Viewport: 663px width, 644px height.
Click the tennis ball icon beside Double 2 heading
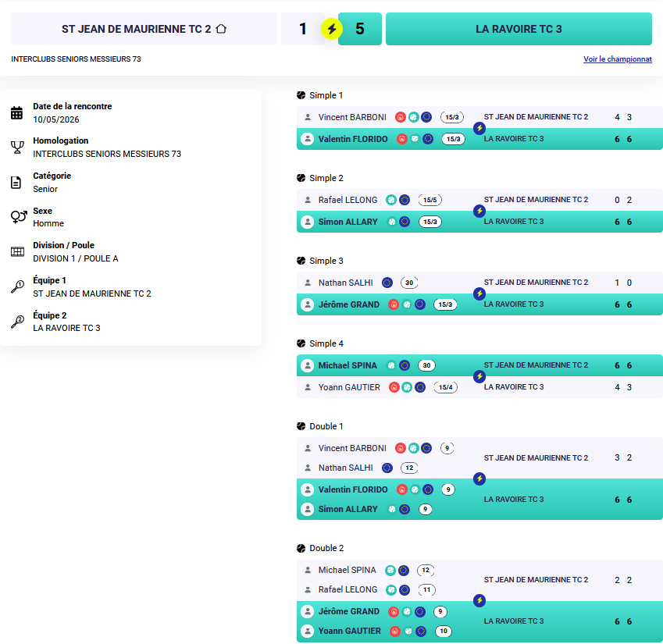click(301, 549)
